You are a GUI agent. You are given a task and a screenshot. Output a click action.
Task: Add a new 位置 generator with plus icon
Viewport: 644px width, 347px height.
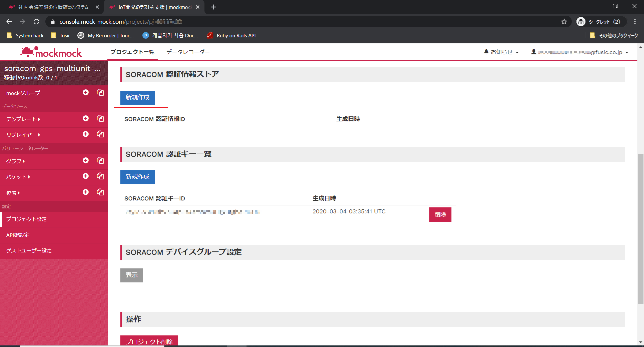point(86,192)
